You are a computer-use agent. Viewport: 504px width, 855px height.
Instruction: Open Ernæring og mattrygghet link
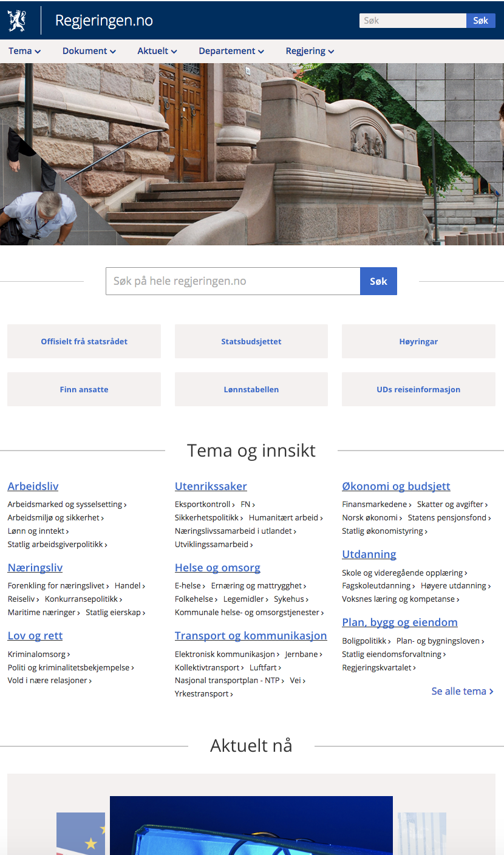coord(259,586)
